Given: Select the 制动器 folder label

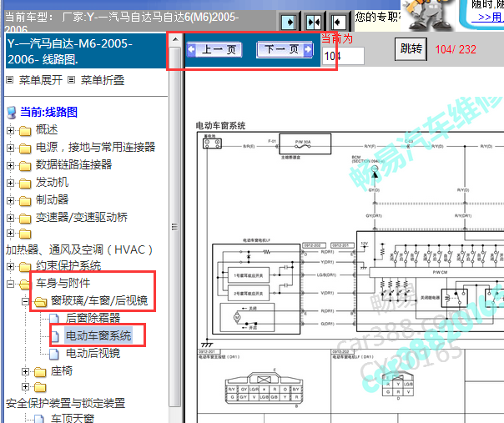Looking at the screenshot, I should tap(52, 199).
